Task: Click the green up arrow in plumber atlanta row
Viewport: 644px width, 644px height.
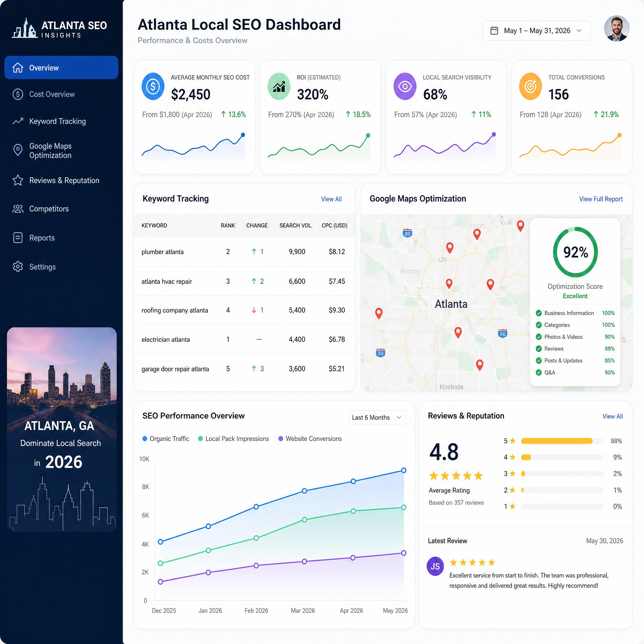Action: pos(254,252)
